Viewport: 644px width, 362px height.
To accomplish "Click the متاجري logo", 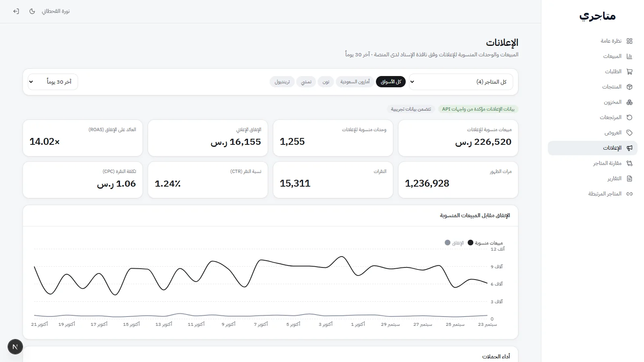I will (x=597, y=16).
